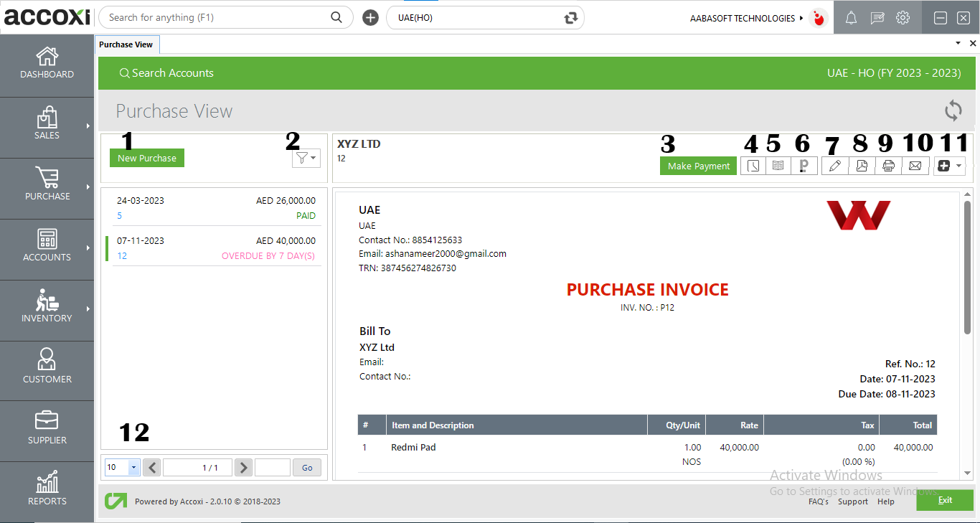Open the PURCHASE module in sidebar
Screen dimensions: 980x523
click(47, 188)
